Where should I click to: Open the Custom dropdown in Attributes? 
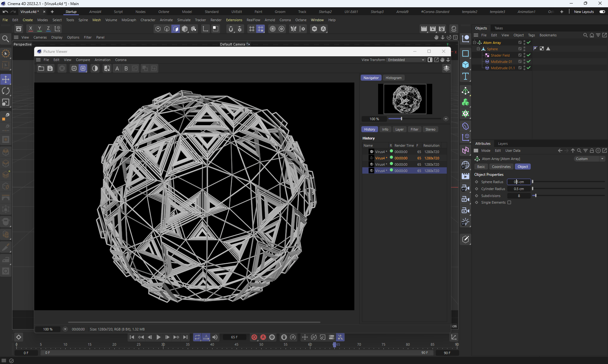click(590, 159)
